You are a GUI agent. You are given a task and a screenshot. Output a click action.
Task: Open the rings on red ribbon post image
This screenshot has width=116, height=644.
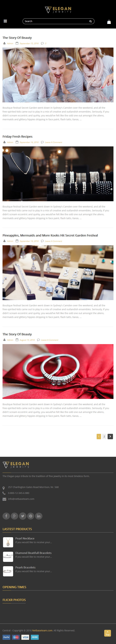coord(58,371)
